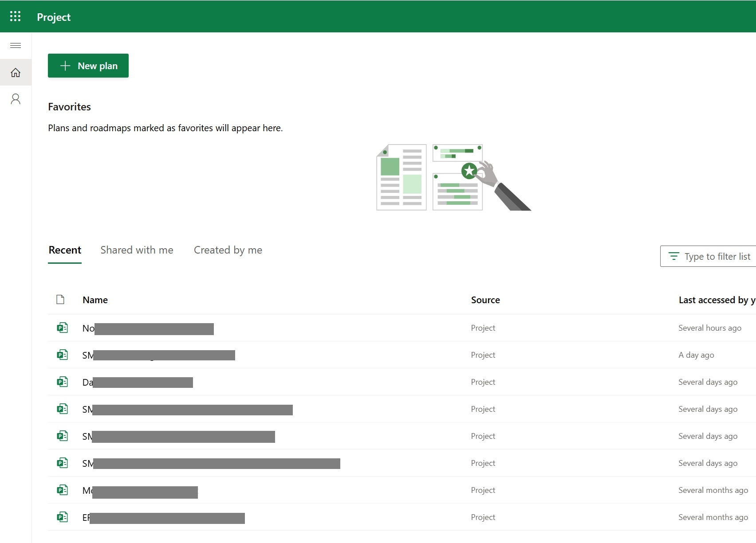Switch to Shared with me tab
756x543 pixels.
tap(137, 250)
